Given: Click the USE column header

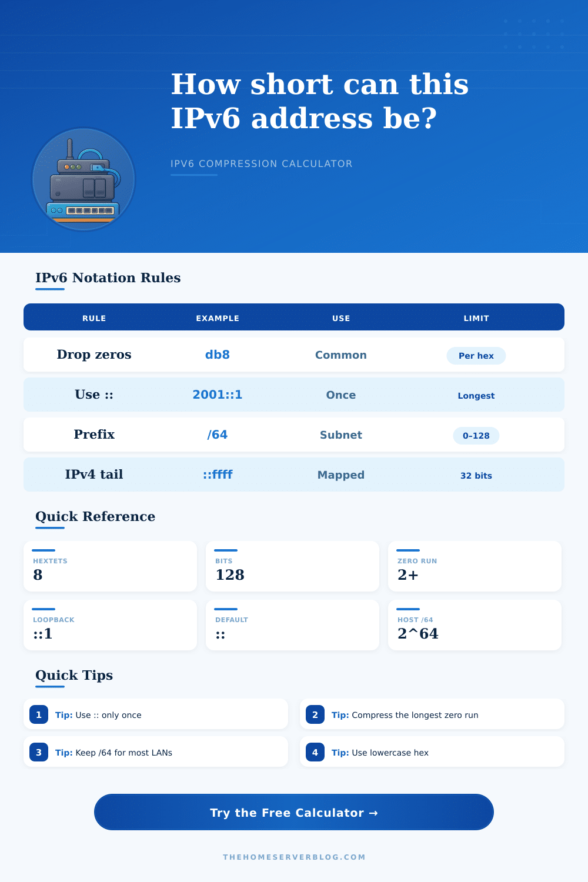Looking at the screenshot, I should point(341,318).
